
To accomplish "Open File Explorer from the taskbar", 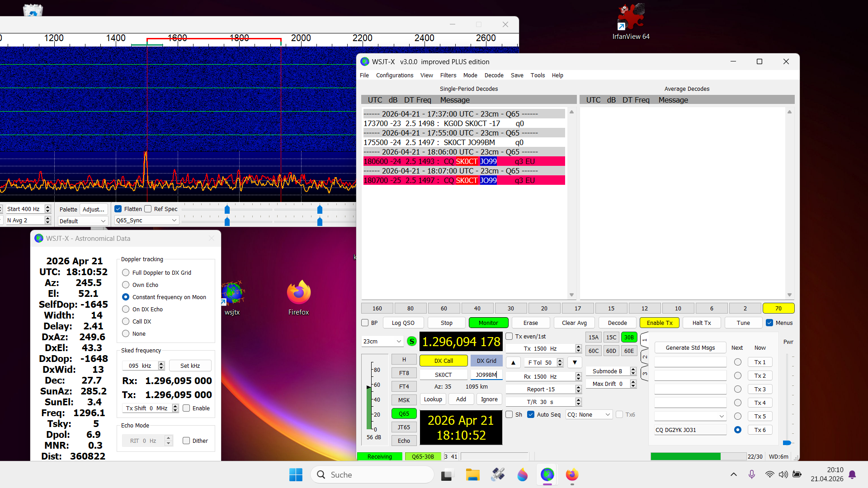I will pos(472,474).
